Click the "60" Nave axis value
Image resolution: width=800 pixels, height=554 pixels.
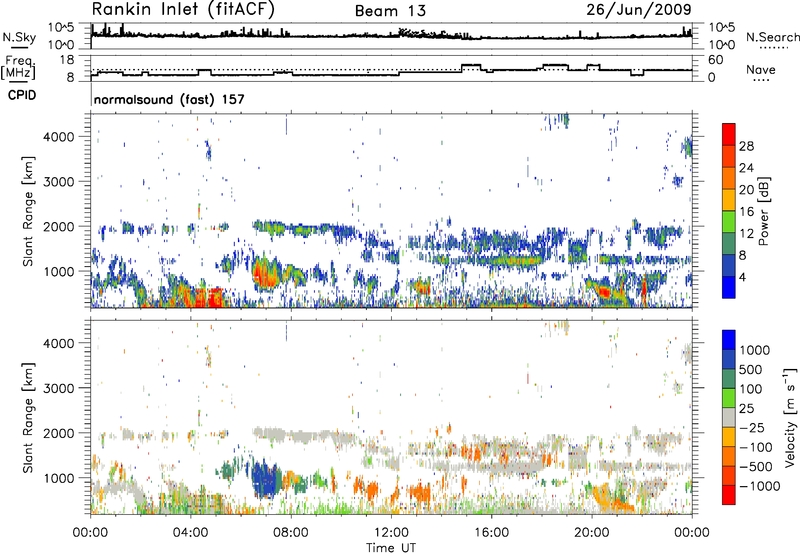coord(716,60)
